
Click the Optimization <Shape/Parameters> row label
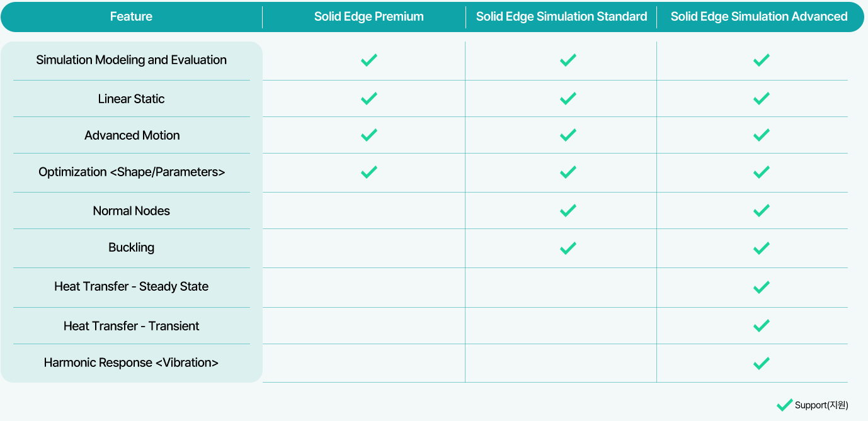(x=132, y=172)
